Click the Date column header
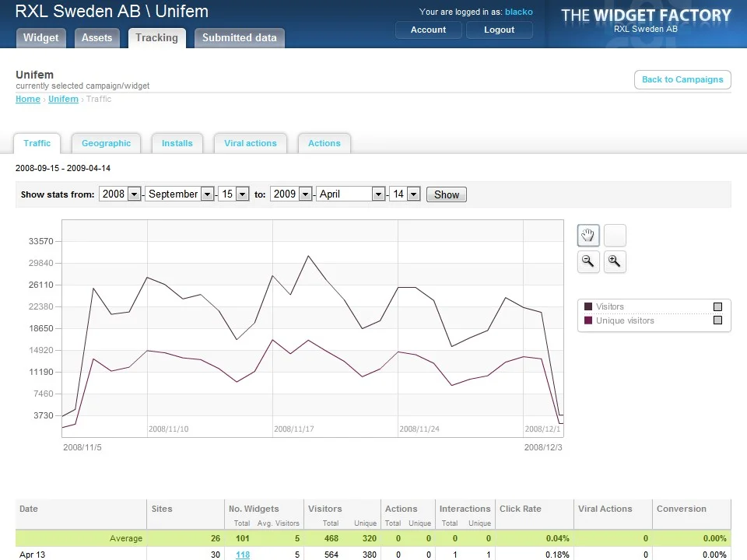This screenshot has height=560, width=747. (x=29, y=509)
